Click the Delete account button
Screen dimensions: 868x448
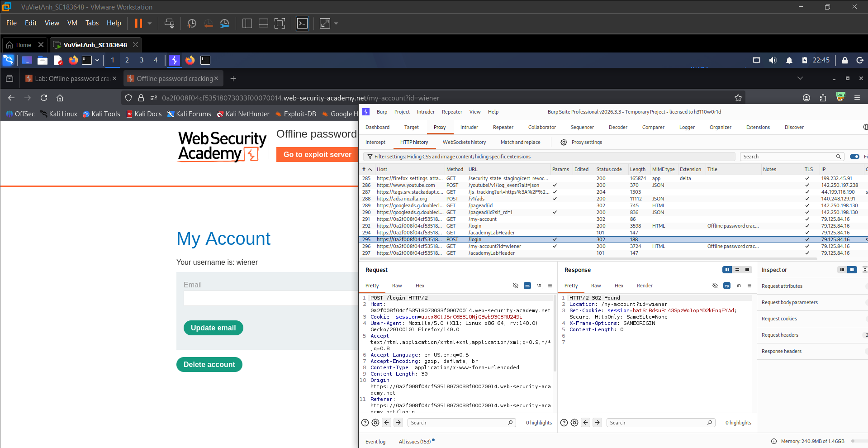(209, 365)
